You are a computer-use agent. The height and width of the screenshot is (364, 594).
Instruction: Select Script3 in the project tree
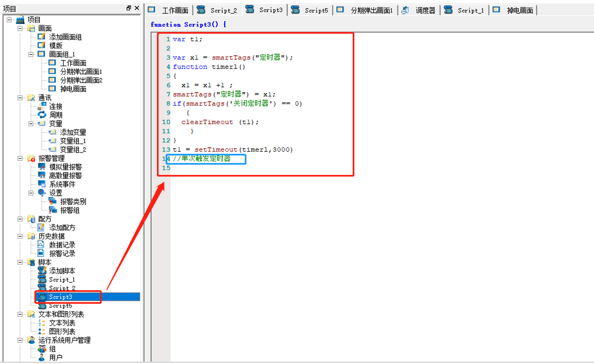pos(61,297)
